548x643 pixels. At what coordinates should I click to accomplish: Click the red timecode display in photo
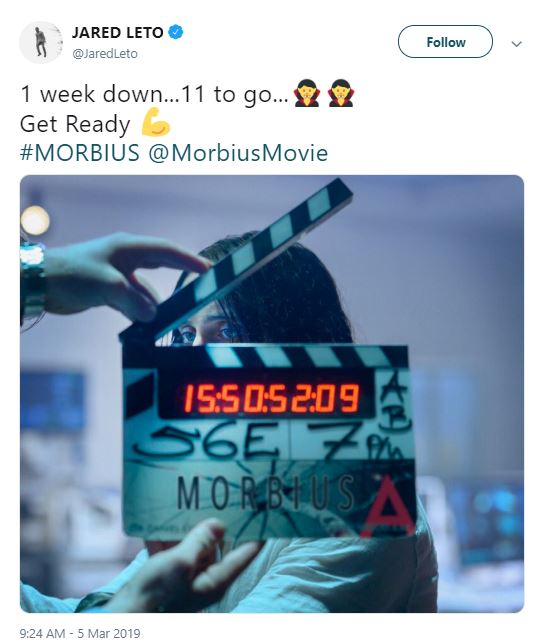(271, 398)
